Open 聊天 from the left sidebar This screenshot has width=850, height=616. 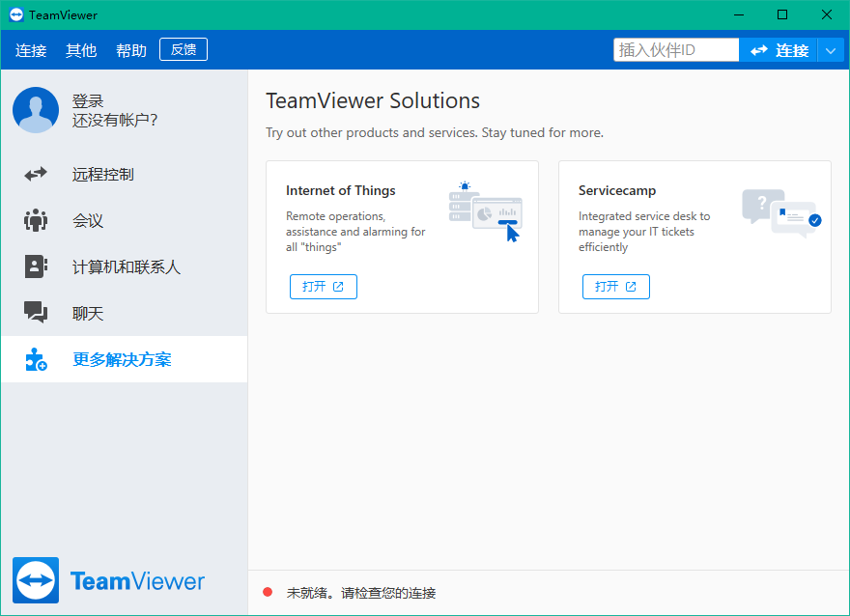[36, 313]
